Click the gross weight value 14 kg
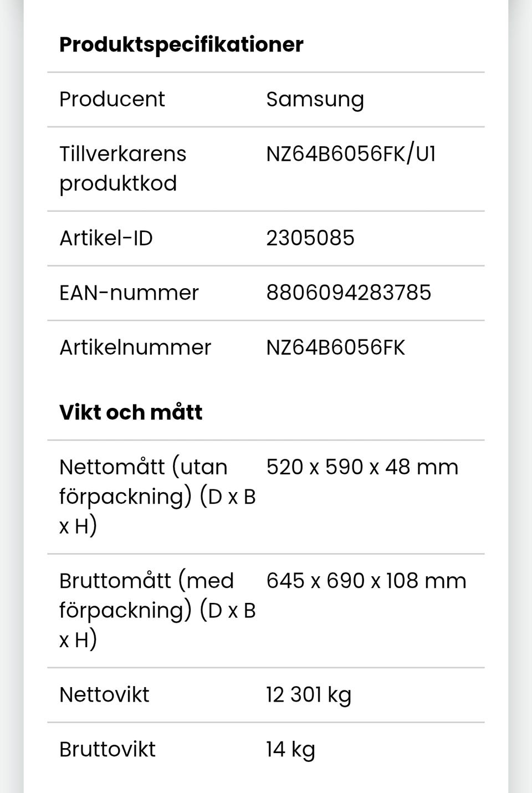This screenshot has height=793, width=532. click(290, 749)
